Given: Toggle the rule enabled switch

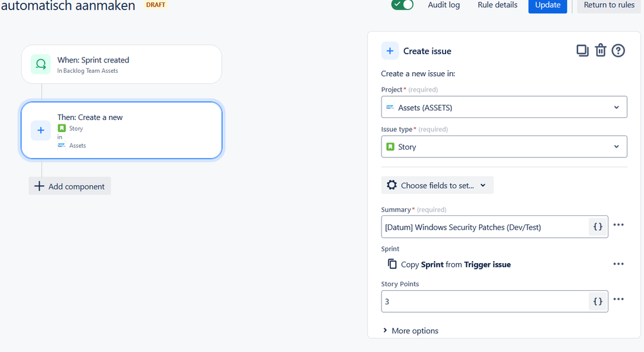Looking at the screenshot, I should coord(402,5).
